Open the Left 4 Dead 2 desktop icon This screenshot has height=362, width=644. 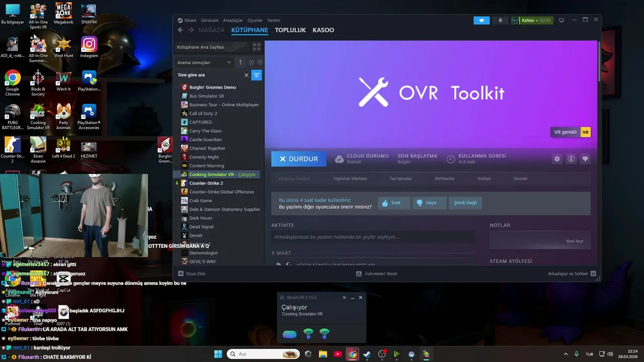(x=63, y=148)
